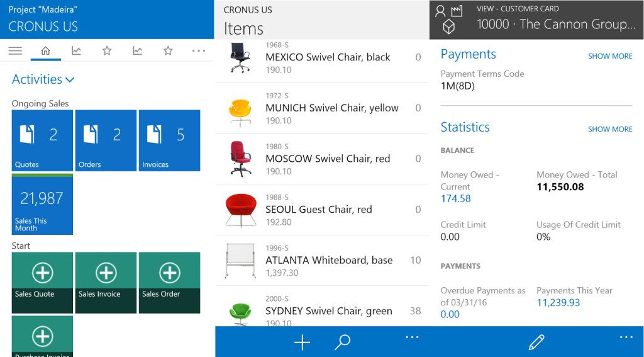Screen dimensions: 644x357
Task: Open the first star favorites tab
Action: click(x=107, y=50)
